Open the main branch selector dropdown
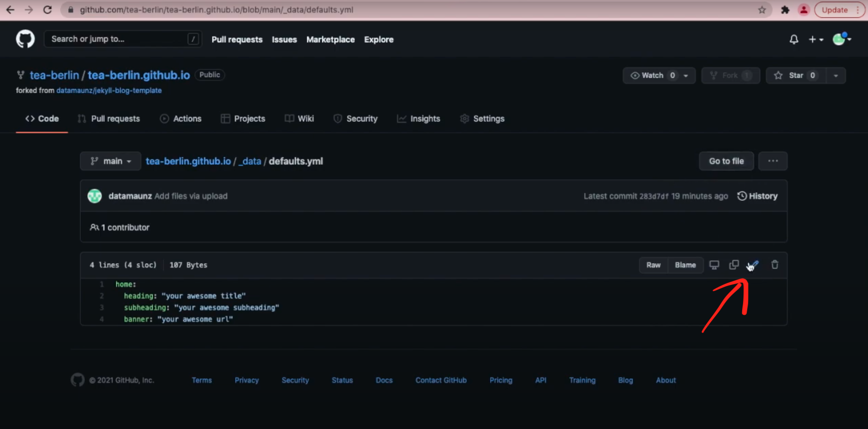Viewport: 868px width, 429px height. pos(110,161)
